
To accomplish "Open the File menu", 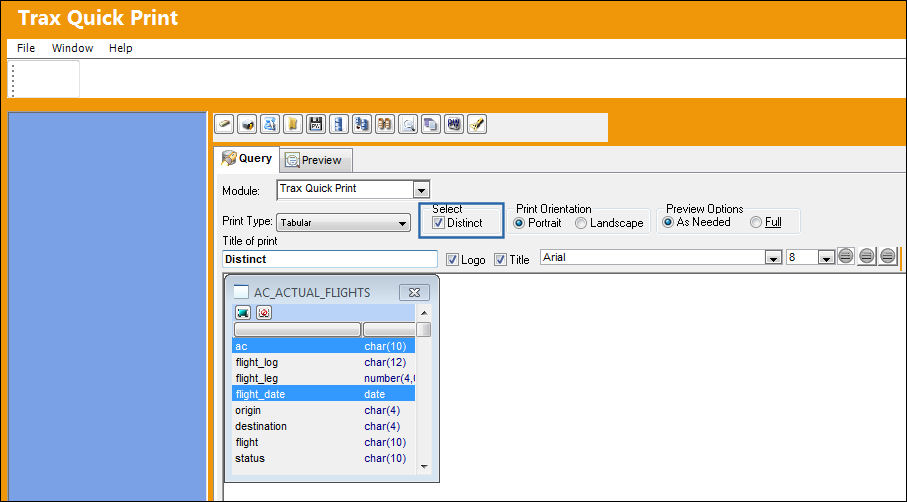I will click(x=26, y=48).
